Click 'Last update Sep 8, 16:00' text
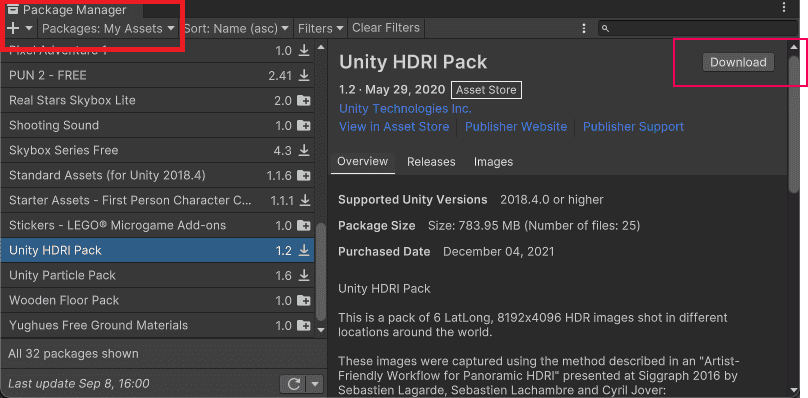Viewport: 808px width, 398px height. coord(79,384)
